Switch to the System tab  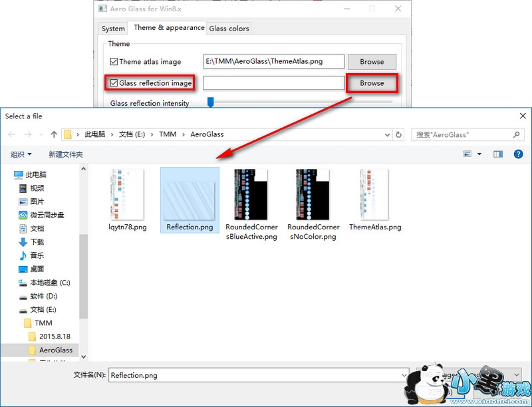[x=113, y=29]
